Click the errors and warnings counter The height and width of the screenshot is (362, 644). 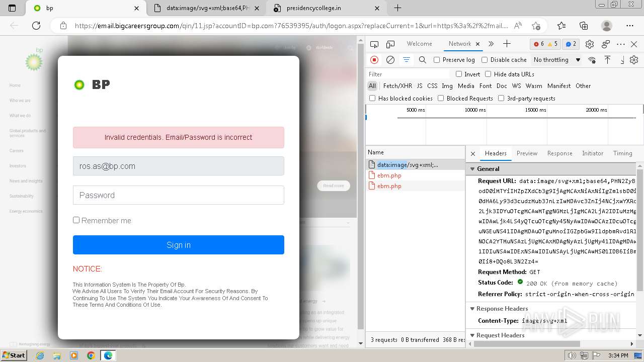coord(545,44)
